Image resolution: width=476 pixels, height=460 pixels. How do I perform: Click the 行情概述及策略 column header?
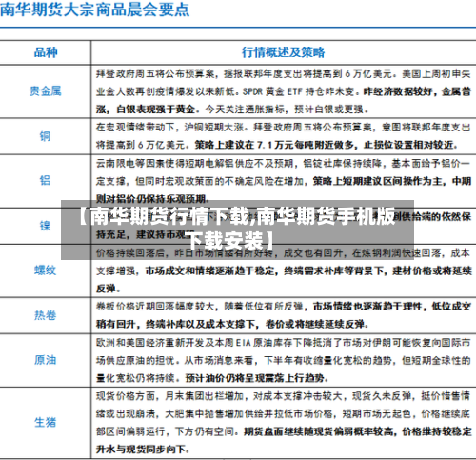(283, 52)
